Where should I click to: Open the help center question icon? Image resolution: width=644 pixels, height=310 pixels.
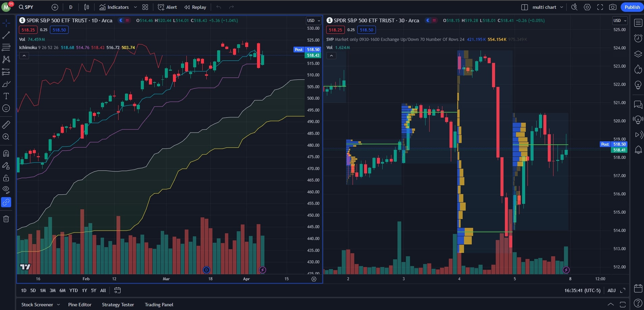coord(638,303)
